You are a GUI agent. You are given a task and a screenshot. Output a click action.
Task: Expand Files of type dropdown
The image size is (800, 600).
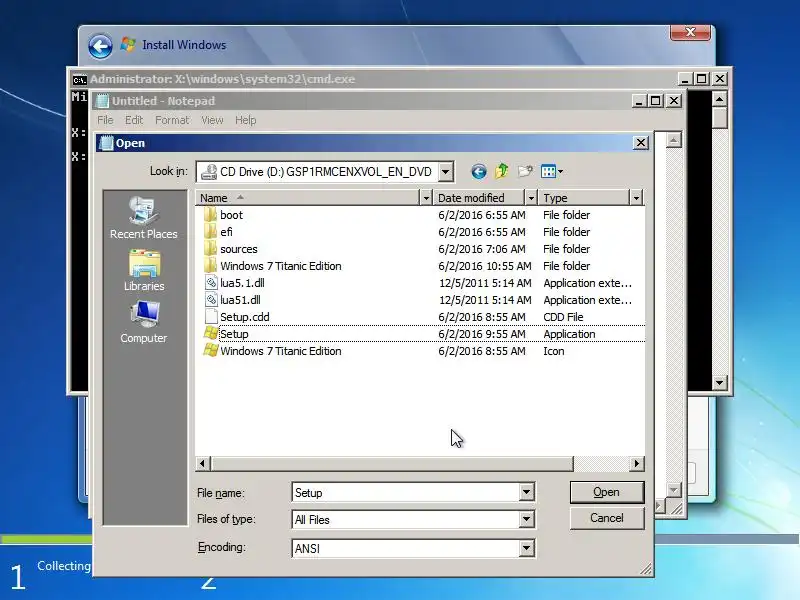[x=527, y=519]
